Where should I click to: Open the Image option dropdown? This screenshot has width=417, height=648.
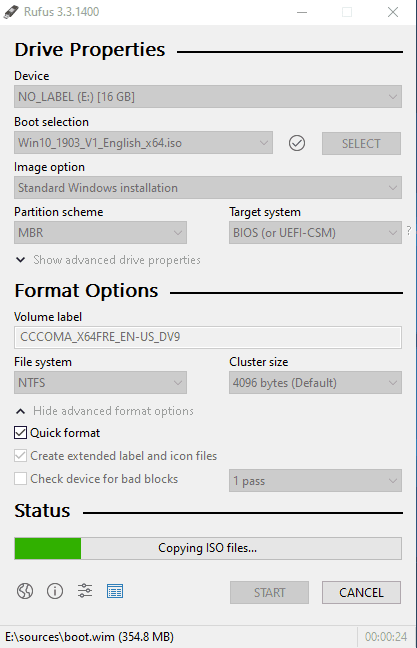pyautogui.click(x=208, y=188)
